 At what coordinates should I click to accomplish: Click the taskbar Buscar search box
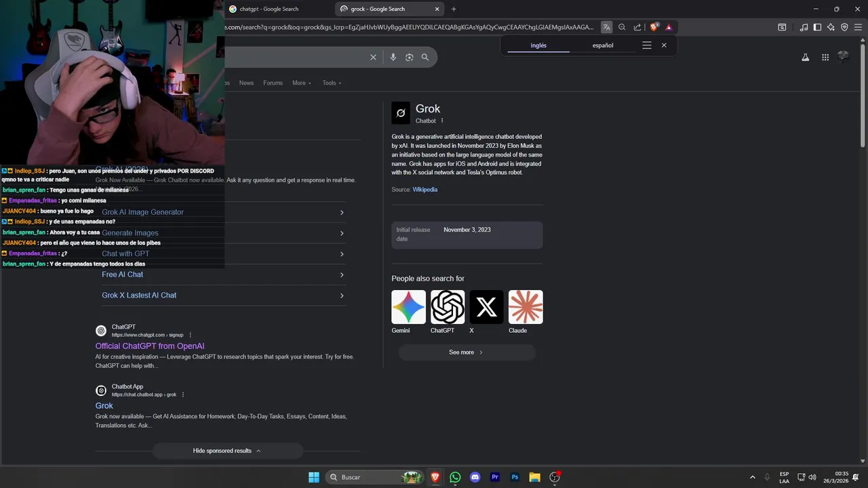(x=374, y=477)
